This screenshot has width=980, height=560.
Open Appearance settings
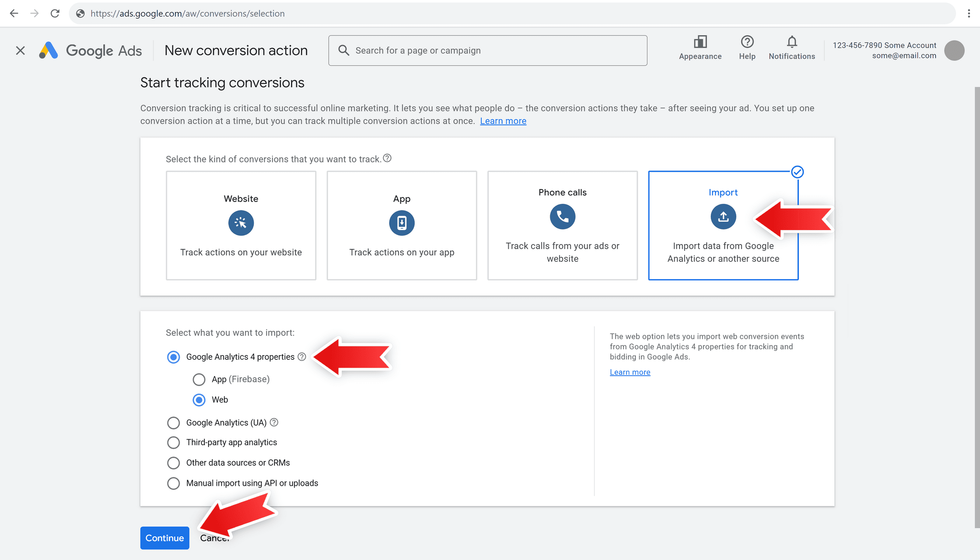[x=700, y=42]
